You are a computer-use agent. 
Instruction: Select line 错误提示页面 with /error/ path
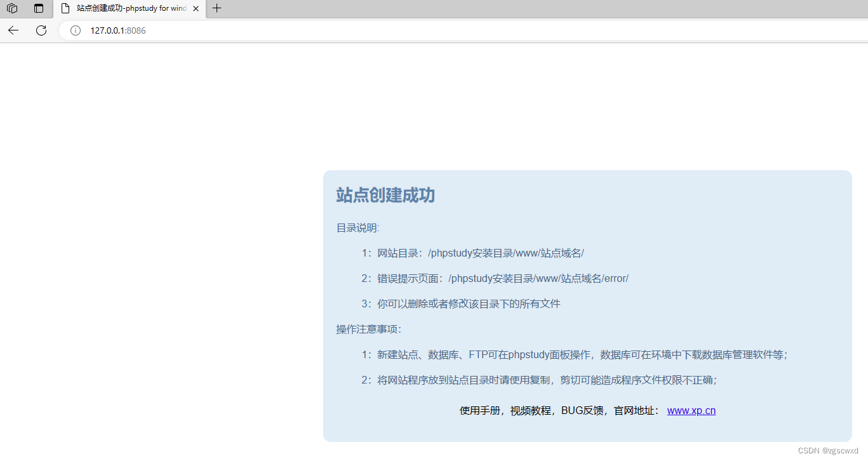click(x=495, y=279)
